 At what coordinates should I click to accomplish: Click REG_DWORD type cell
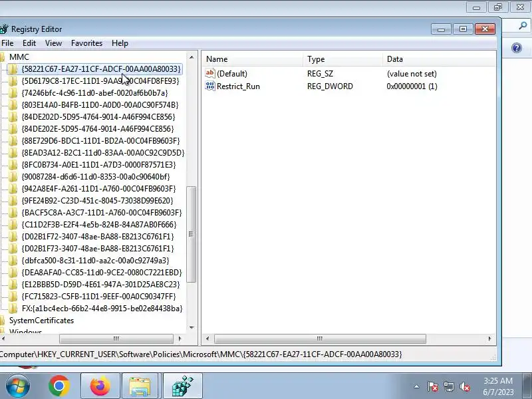coord(330,86)
